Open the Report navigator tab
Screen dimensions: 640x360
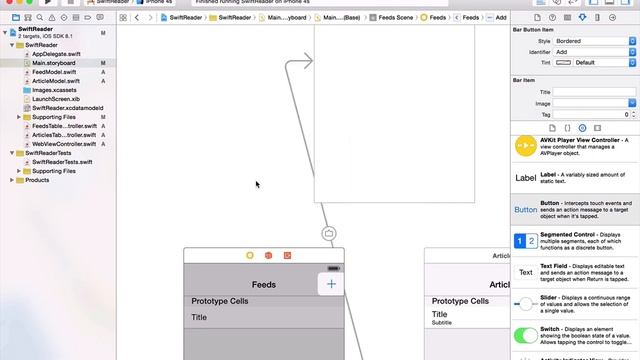tap(100, 18)
